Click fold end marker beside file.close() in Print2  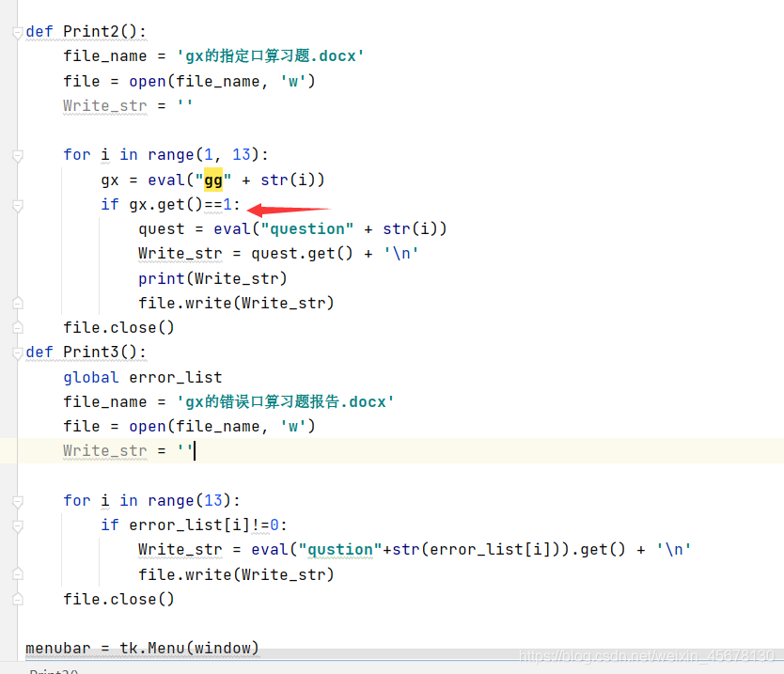point(18,328)
